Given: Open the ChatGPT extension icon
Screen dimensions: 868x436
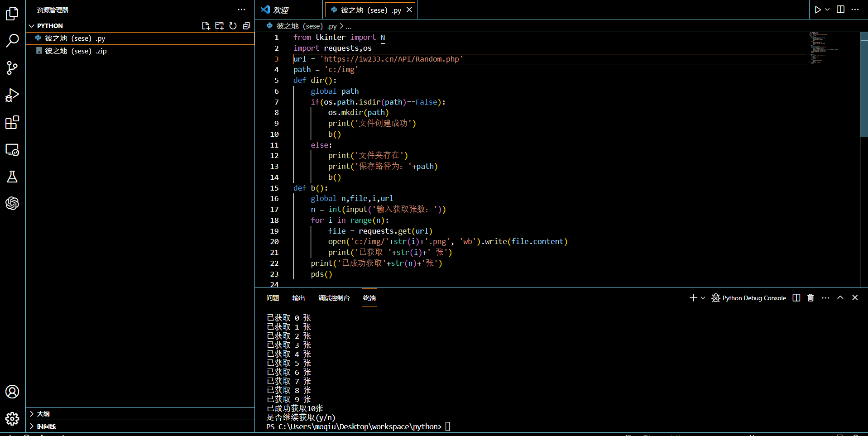Looking at the screenshot, I should tap(12, 203).
